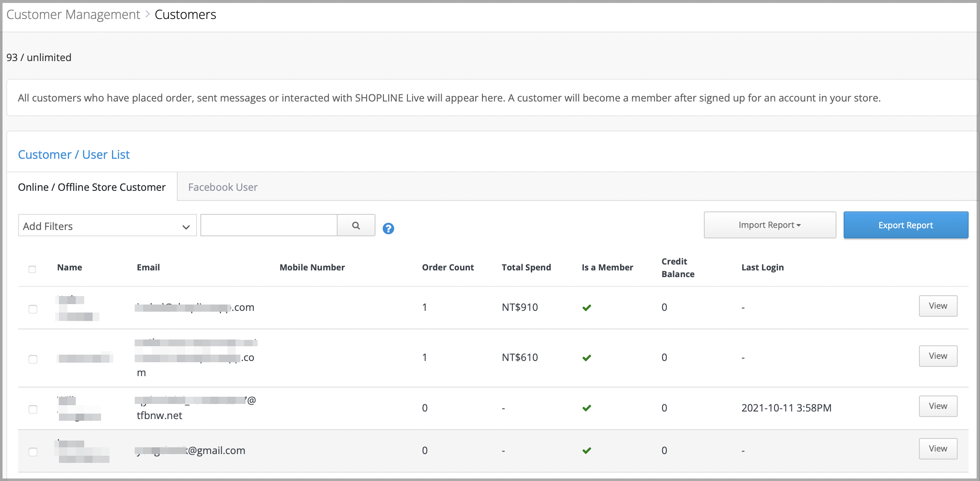
Task: Click the Is a Member column header
Action: point(607,267)
